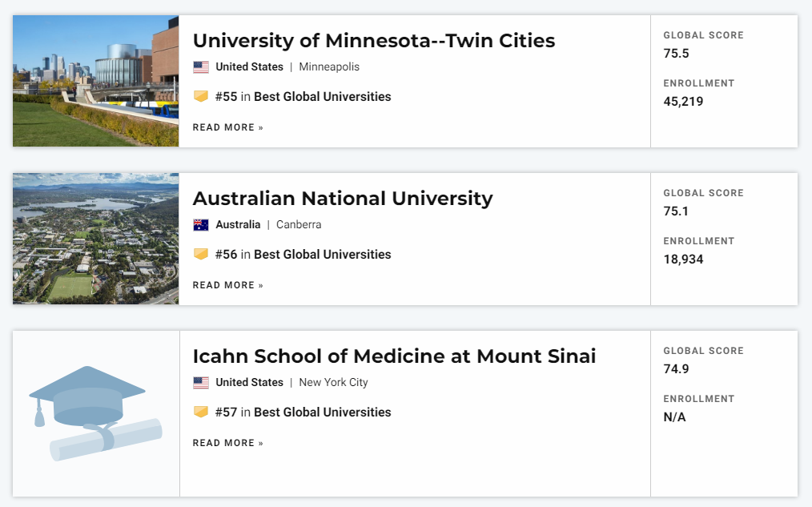This screenshot has height=507, width=812.
Task: Open Australian National University title link
Action: (x=343, y=199)
